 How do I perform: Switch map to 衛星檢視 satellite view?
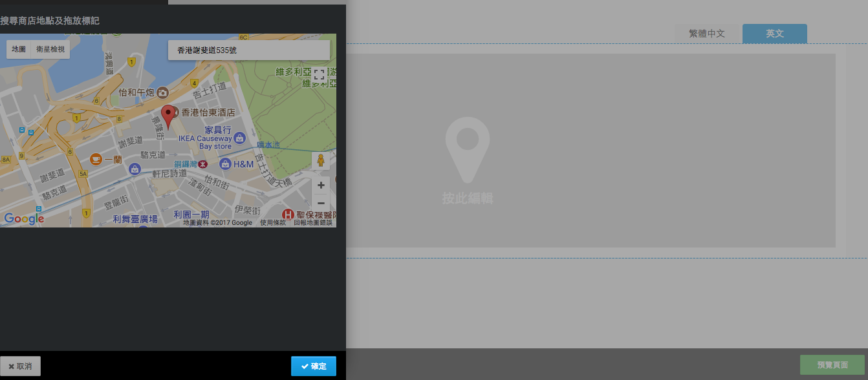50,49
